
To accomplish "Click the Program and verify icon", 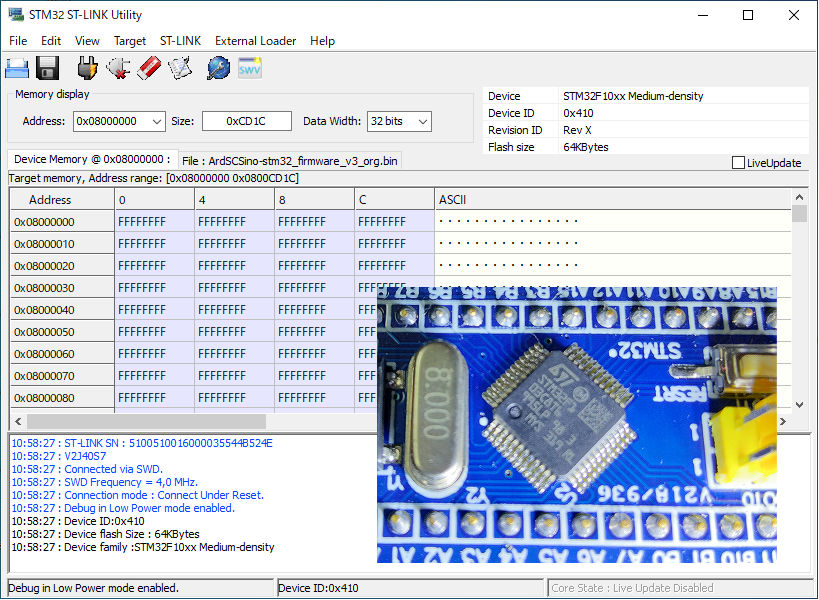I will (179, 68).
